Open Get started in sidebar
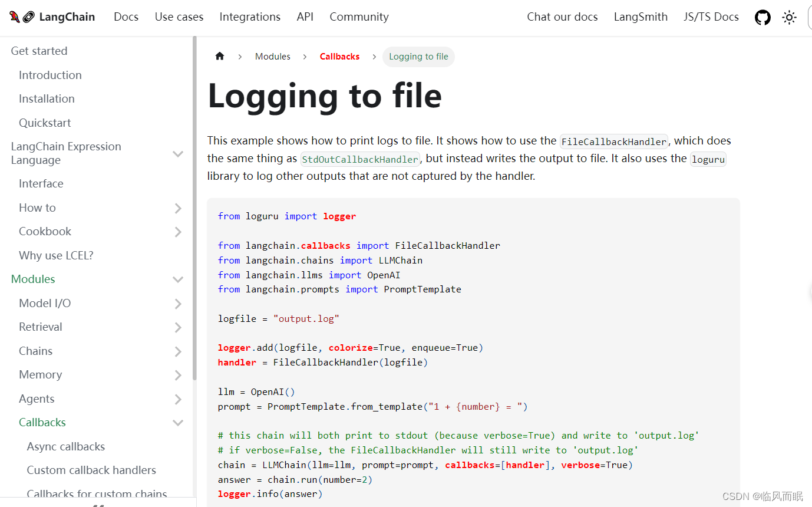The width and height of the screenshot is (812, 507). (x=39, y=51)
